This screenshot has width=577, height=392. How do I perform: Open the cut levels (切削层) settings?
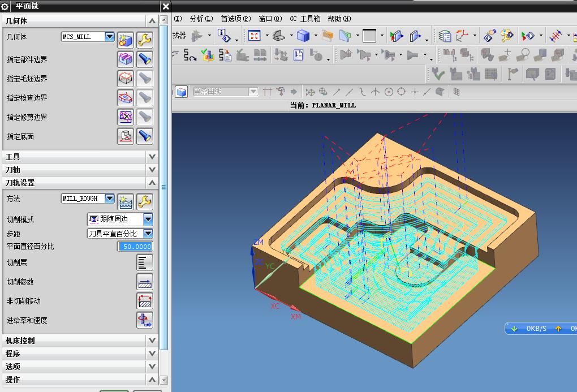click(145, 262)
